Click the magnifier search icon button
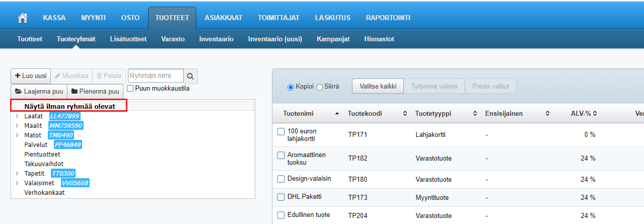 [x=190, y=76]
